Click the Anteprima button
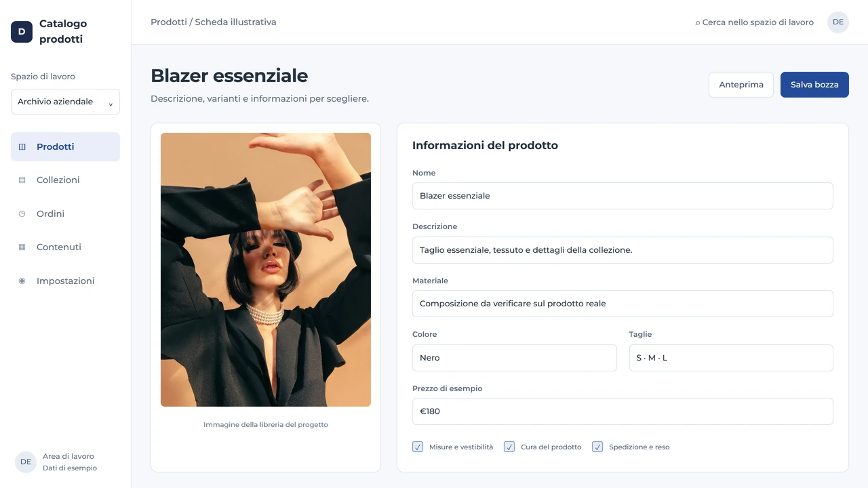868x488 pixels. 741,85
